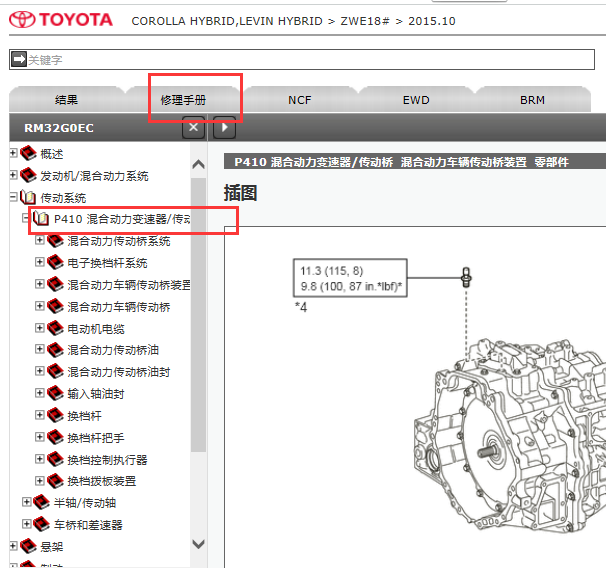Expand the 混合动力传动桥油 node
Viewport: 606px width, 568px height.
pos(39,349)
